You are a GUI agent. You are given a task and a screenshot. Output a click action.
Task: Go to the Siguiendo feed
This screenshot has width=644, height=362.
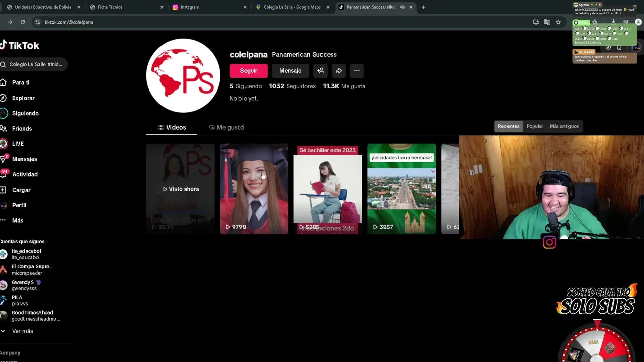(x=25, y=113)
